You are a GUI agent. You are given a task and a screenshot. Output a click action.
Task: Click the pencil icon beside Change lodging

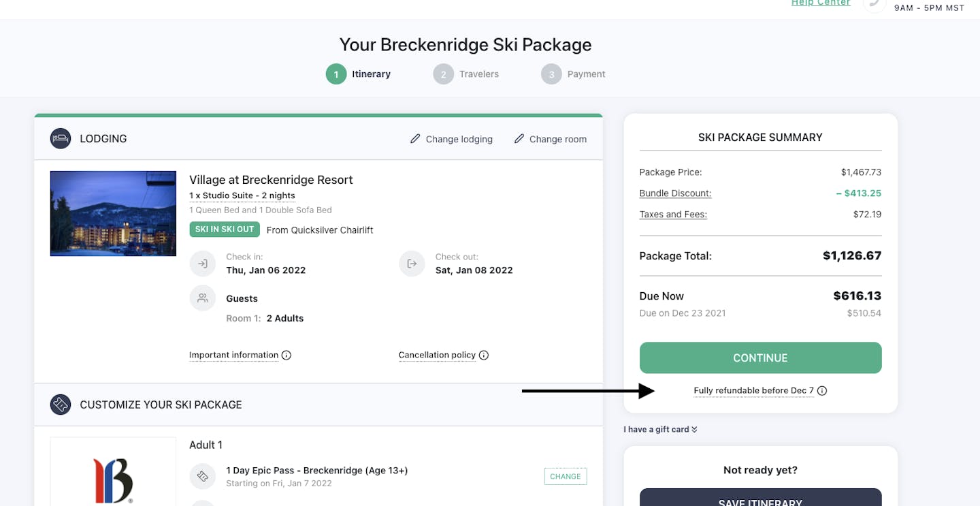click(415, 139)
